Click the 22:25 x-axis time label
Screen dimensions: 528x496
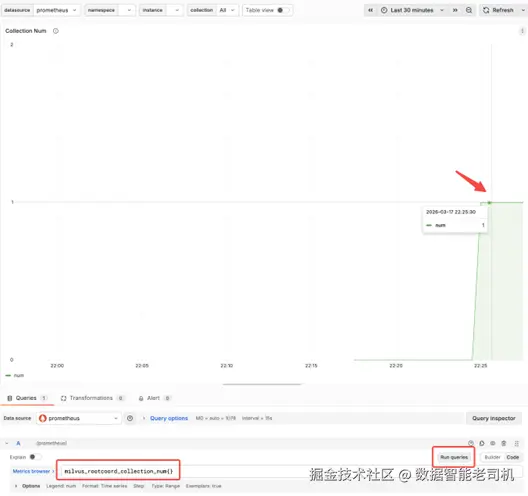(x=481, y=365)
